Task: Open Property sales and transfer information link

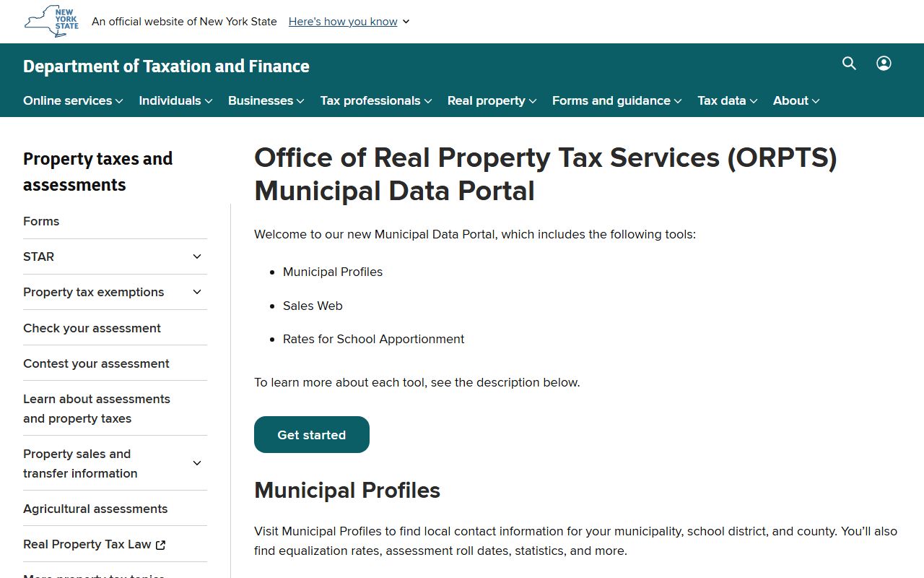Action: tap(80, 464)
